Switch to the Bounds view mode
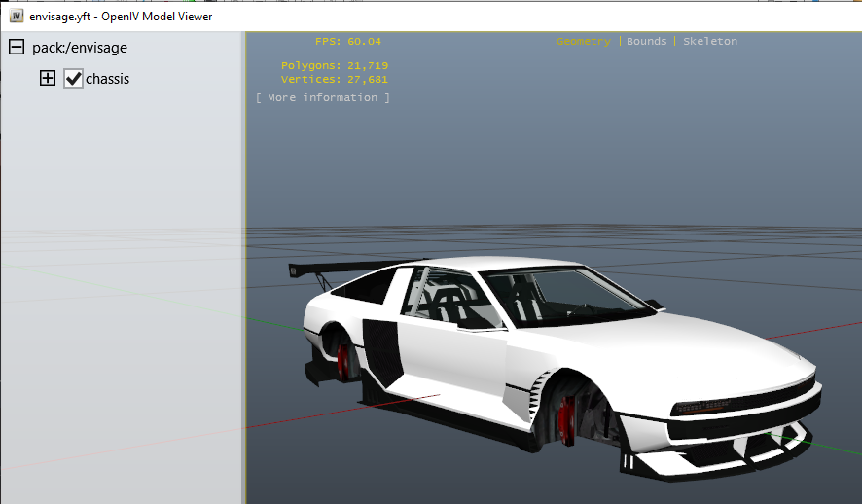The image size is (862, 504). click(x=646, y=41)
